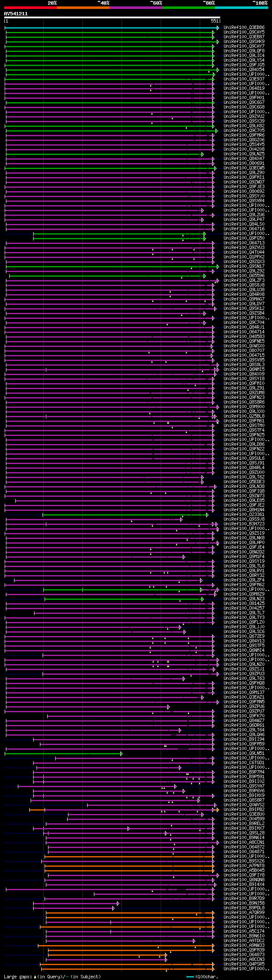Click the purple ~60% identity legend segment
Viewport: 272px width, 980px height.
coord(136,8)
